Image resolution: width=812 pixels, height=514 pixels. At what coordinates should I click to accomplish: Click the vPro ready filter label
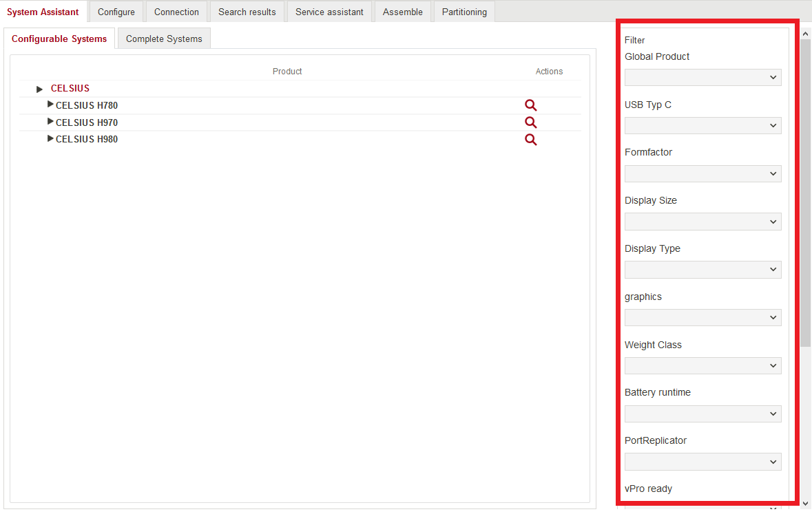tap(648, 489)
